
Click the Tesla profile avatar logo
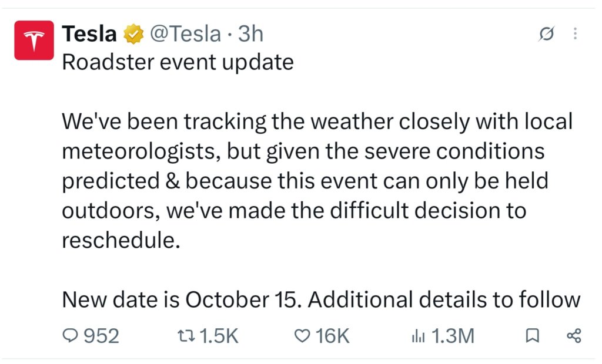(x=34, y=41)
